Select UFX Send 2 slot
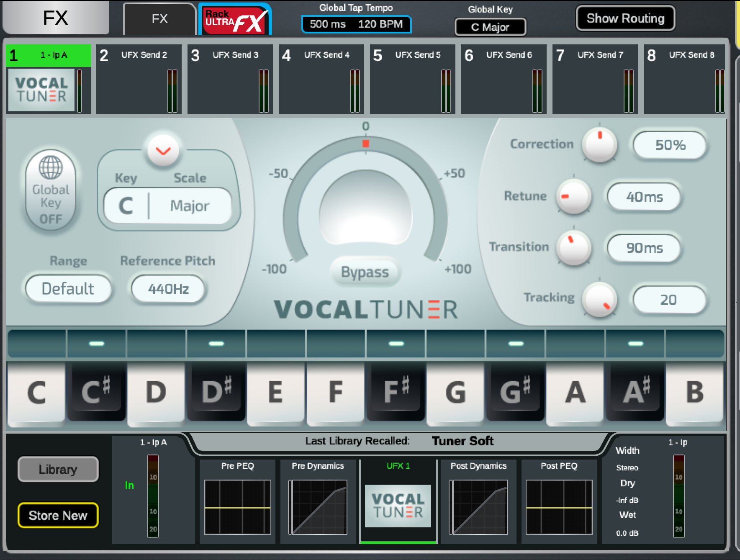Viewport: 740px width, 560px height. (x=139, y=79)
